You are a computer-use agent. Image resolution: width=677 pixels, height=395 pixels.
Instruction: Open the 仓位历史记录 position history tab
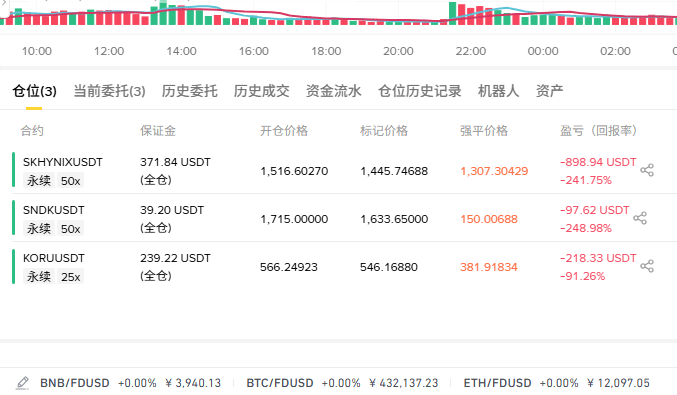pos(420,91)
